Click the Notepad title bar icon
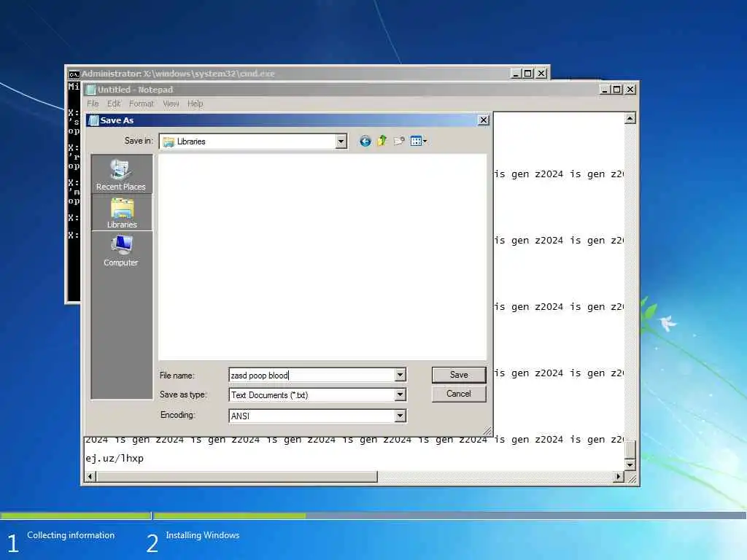Viewport: 747px width, 560px height. (91, 90)
